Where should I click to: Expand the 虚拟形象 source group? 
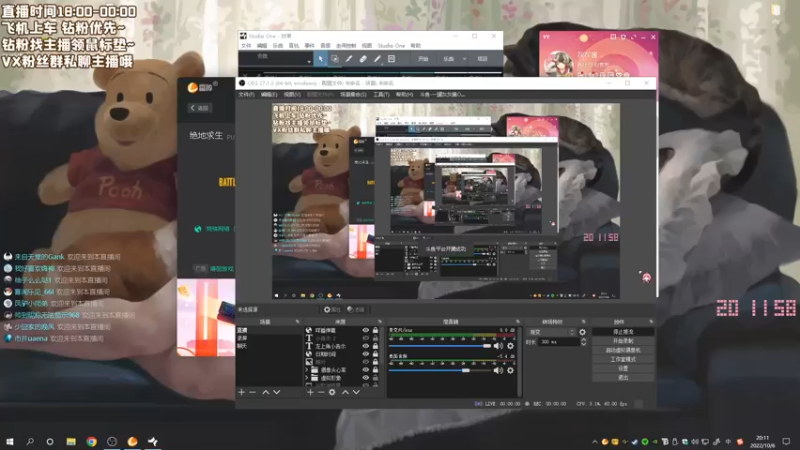pos(307,378)
